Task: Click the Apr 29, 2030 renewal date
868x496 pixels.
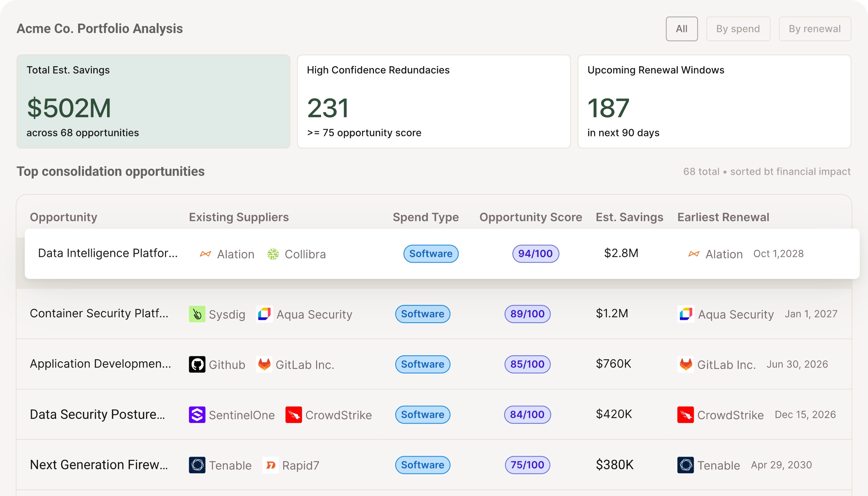Action: pyautogui.click(x=781, y=465)
